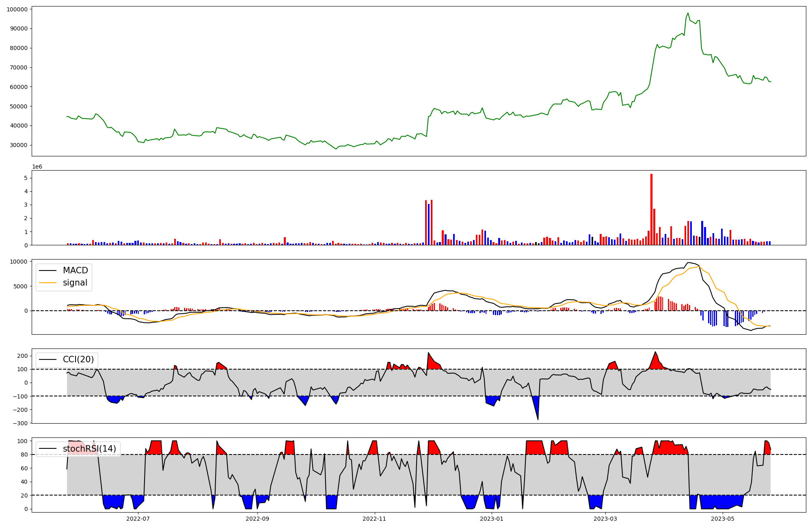This screenshot has width=812, height=528.
Task: Click the -300 CCI axis label
Action: pyautogui.click(x=19, y=423)
